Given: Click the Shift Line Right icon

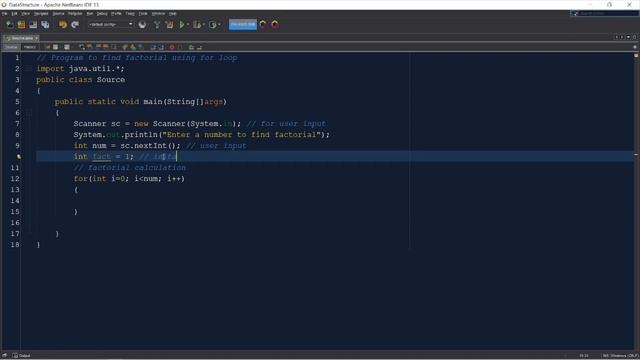Looking at the screenshot, I should pyautogui.click(x=160, y=47).
